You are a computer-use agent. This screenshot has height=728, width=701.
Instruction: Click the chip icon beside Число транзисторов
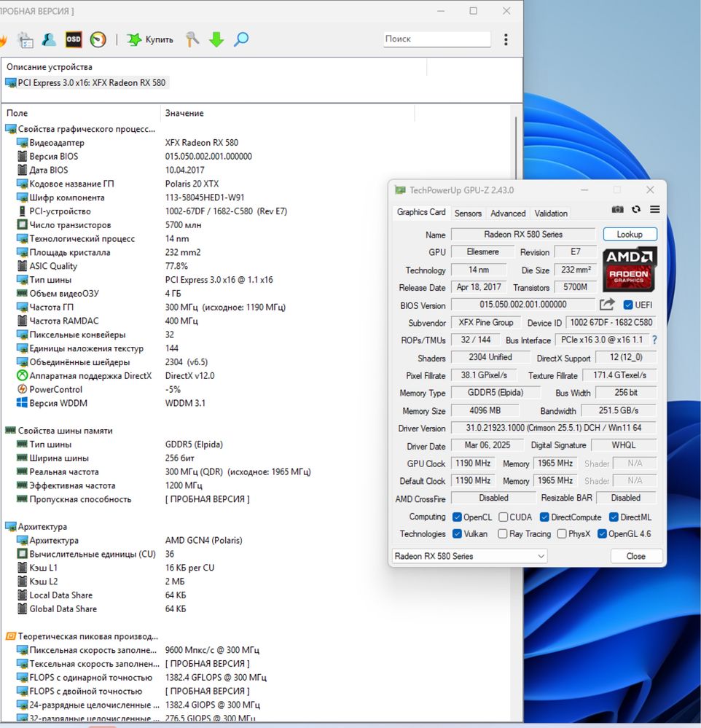22,224
